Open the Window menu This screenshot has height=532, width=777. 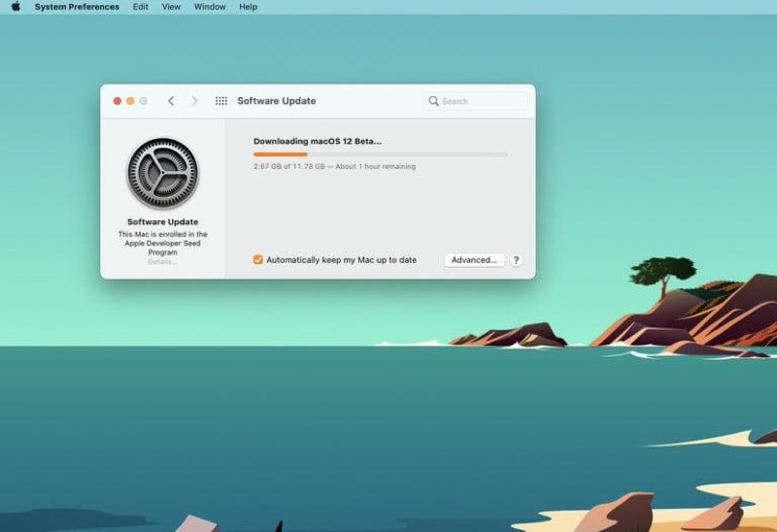(210, 7)
